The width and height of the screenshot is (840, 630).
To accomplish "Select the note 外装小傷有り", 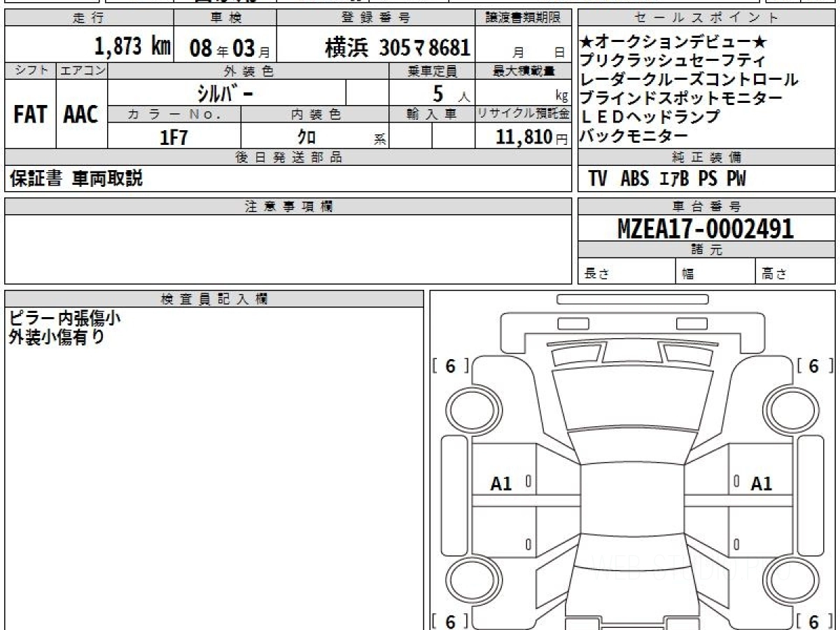I will point(57,337).
